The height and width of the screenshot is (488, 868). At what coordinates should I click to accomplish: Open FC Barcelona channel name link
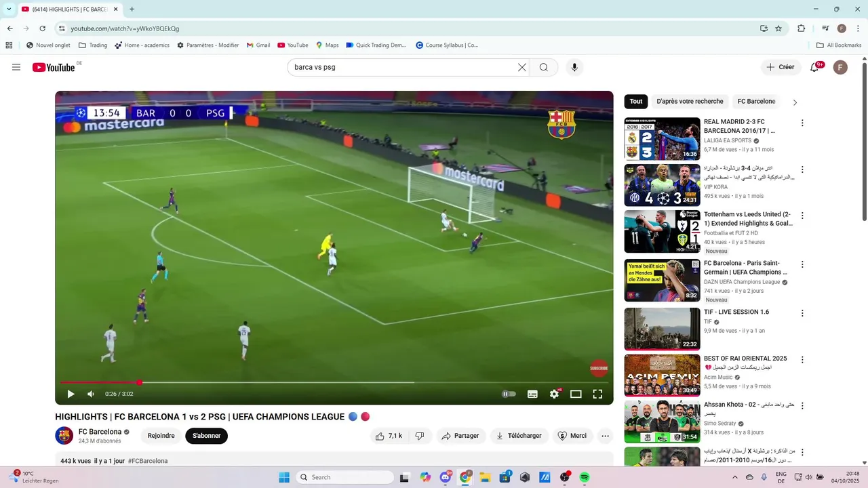[100, 432]
